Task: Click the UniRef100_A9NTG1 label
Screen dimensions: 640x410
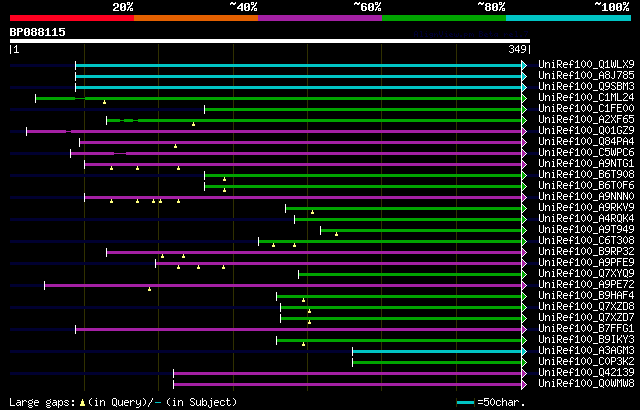Action: 586,164
